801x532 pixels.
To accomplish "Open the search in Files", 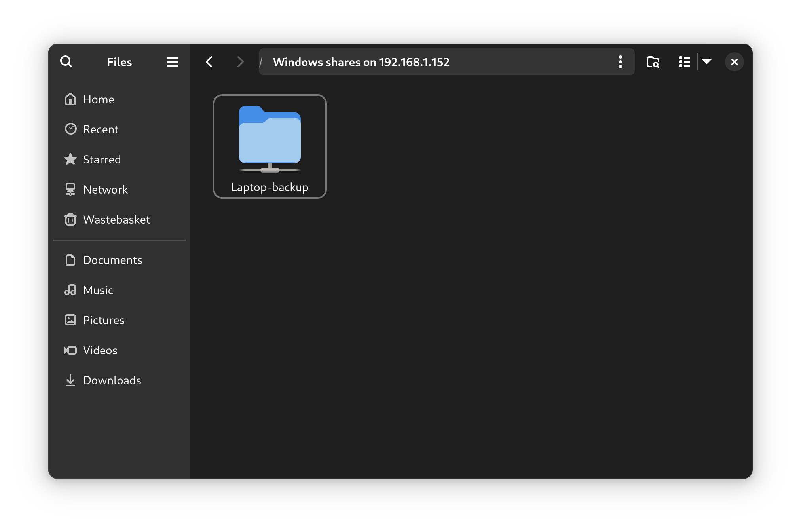I will [66, 62].
